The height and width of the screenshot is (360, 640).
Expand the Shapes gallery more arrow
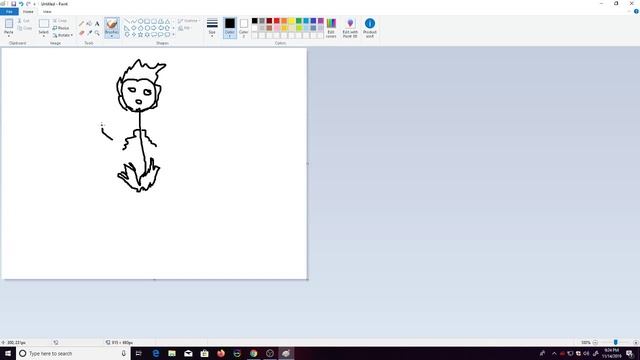click(x=173, y=35)
